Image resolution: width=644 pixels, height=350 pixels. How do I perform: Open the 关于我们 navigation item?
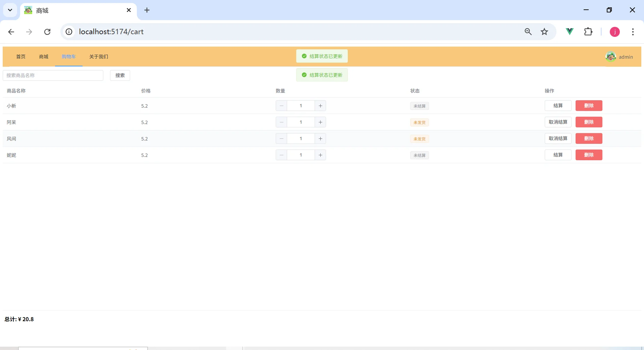click(99, 57)
